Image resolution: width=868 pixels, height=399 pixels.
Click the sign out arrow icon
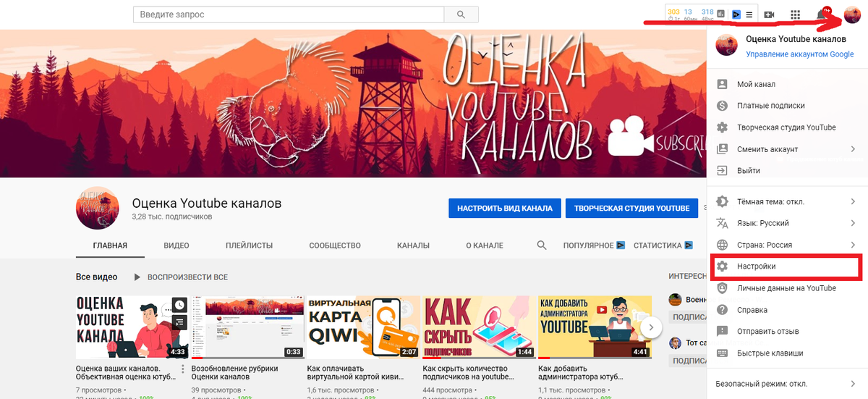tap(721, 171)
